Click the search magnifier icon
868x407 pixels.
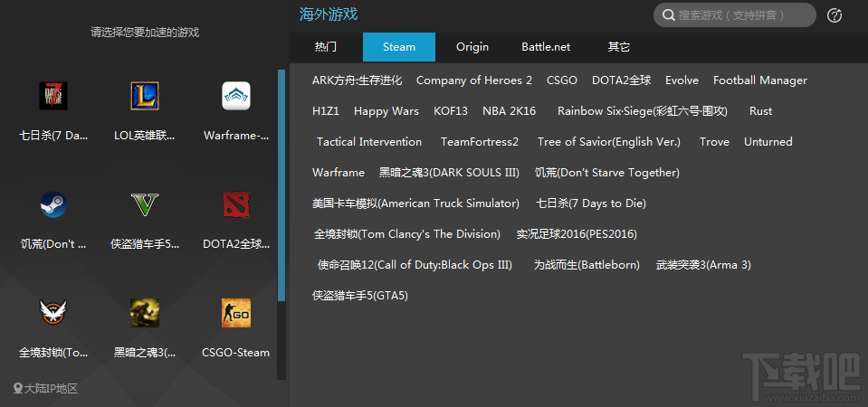coord(668,15)
